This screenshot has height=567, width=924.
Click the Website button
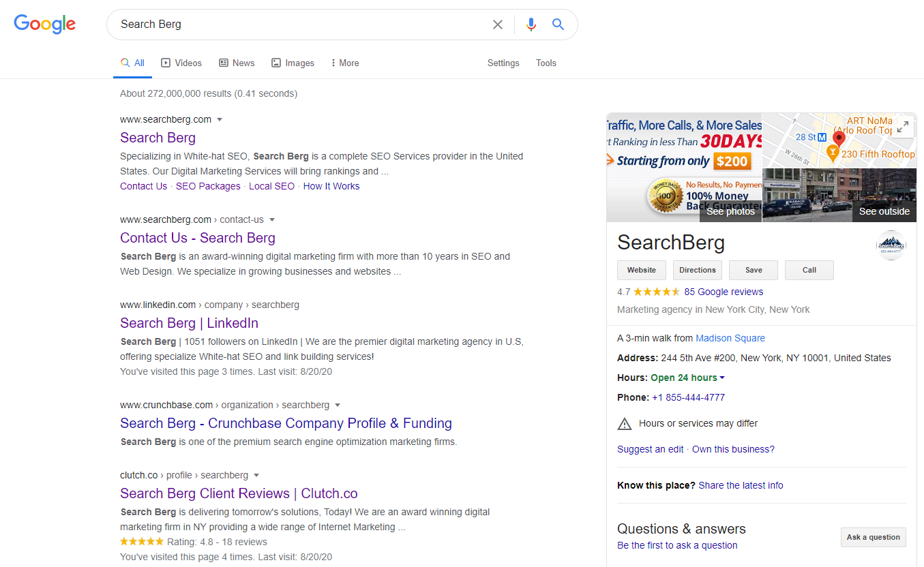coord(642,270)
